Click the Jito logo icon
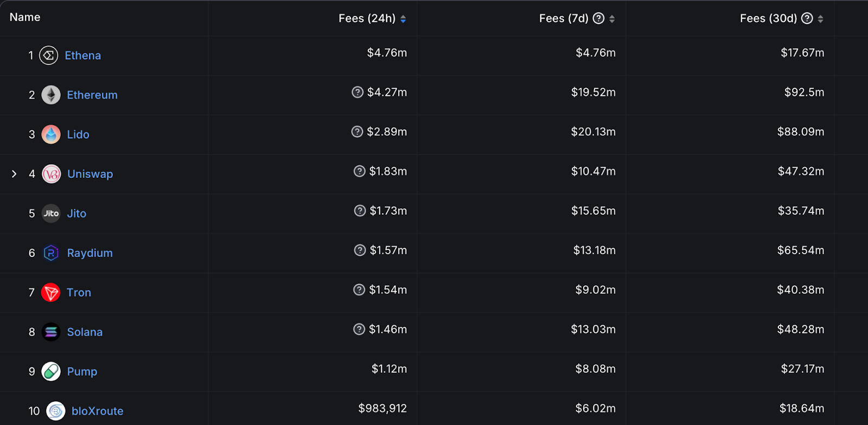 [51, 214]
